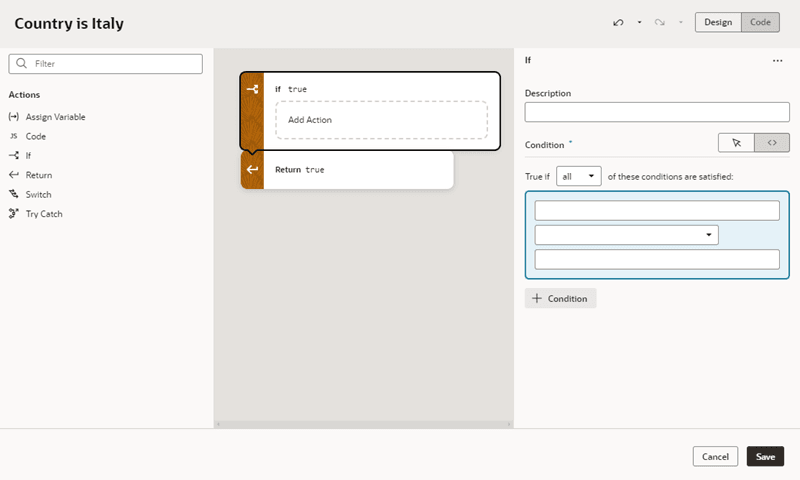Click the Filter search field
The width and height of the screenshot is (800, 480).
pyautogui.click(x=106, y=64)
